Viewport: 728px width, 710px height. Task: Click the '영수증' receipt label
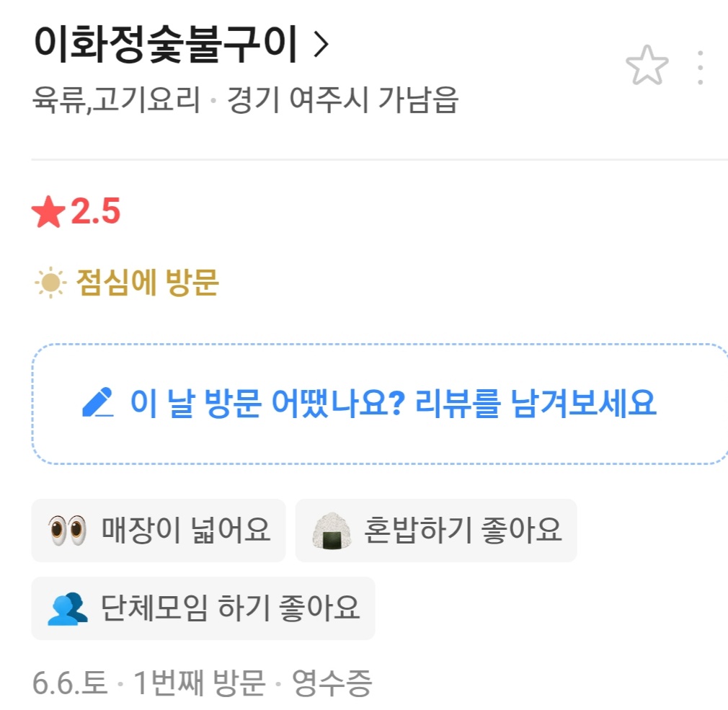point(332,683)
